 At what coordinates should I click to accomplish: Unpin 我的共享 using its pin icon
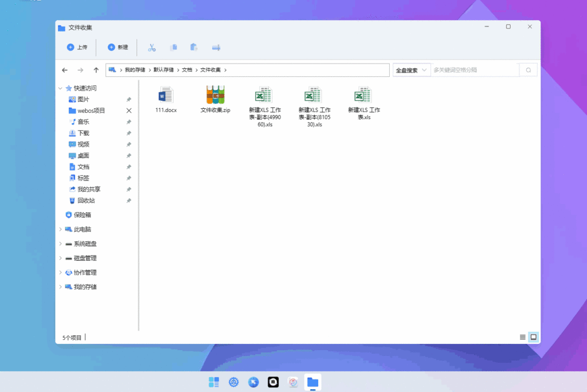click(x=129, y=190)
